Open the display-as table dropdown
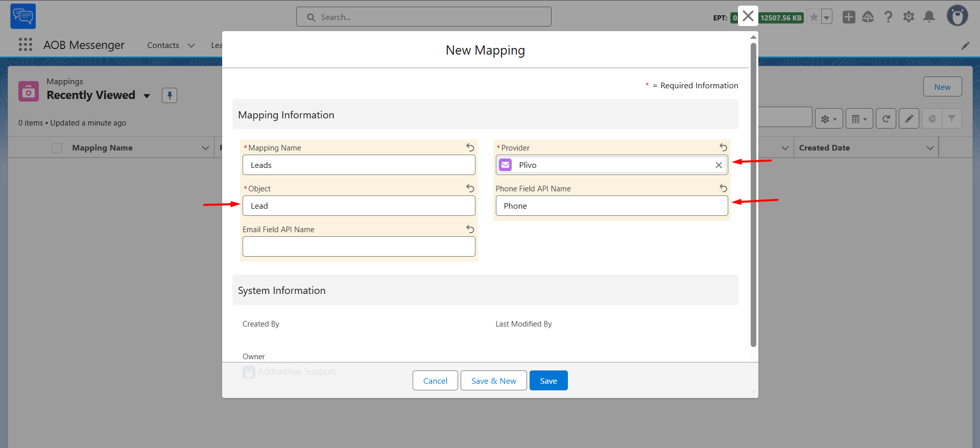The width and height of the screenshot is (980, 448). (x=859, y=118)
